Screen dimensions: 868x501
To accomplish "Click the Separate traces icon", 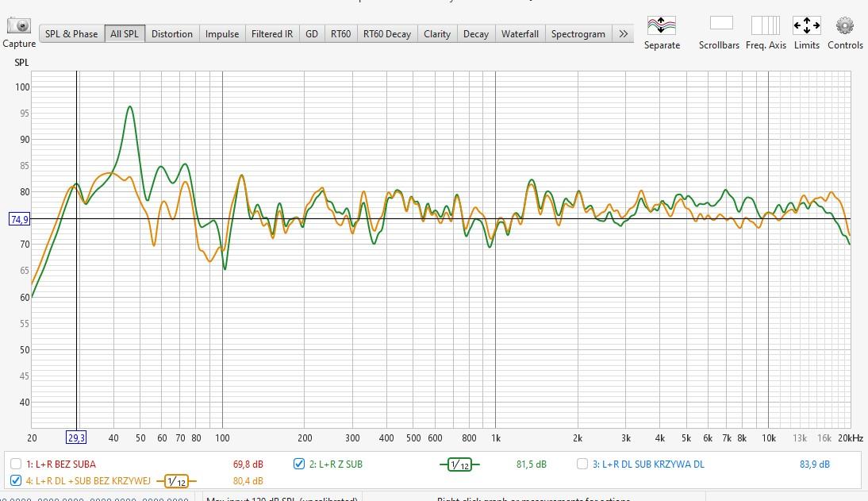I will [x=661, y=26].
